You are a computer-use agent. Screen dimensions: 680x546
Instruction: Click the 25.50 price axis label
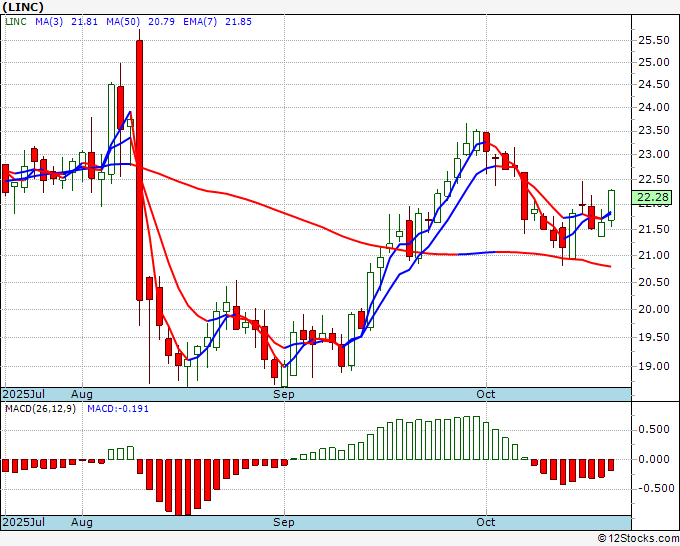pyautogui.click(x=654, y=40)
